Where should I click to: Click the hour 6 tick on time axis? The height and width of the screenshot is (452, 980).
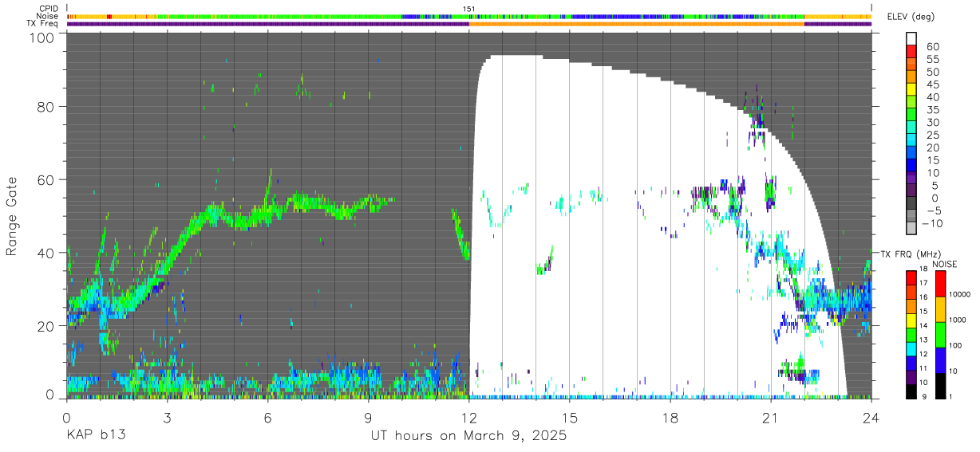pos(267,417)
